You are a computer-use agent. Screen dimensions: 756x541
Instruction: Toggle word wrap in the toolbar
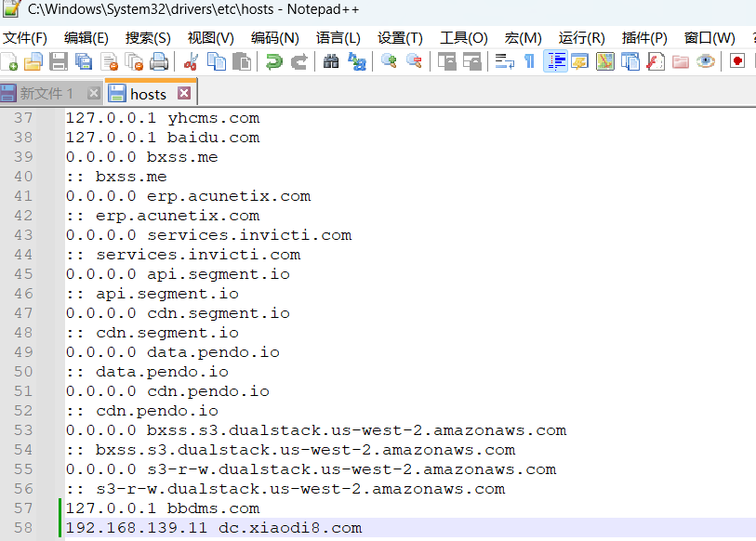point(504,61)
